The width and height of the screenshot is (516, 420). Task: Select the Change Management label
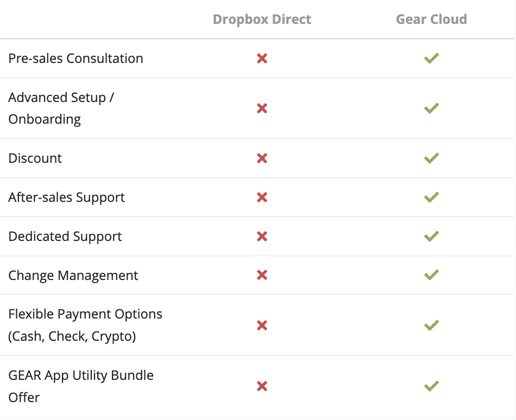tap(73, 276)
